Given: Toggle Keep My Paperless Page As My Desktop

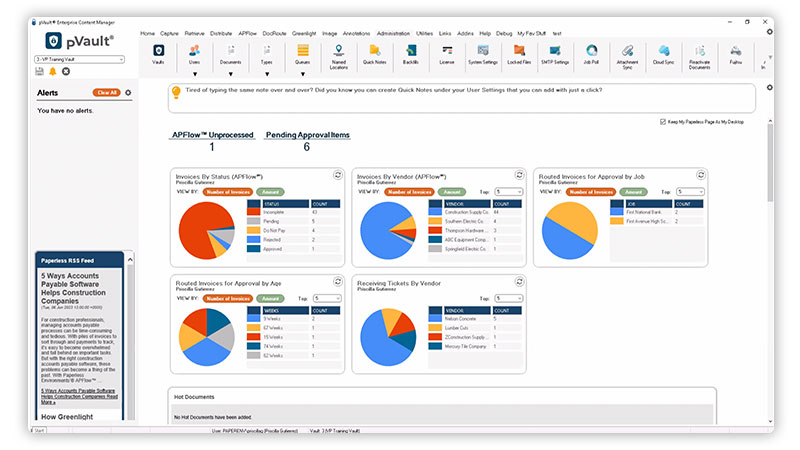Looking at the screenshot, I should [x=663, y=122].
